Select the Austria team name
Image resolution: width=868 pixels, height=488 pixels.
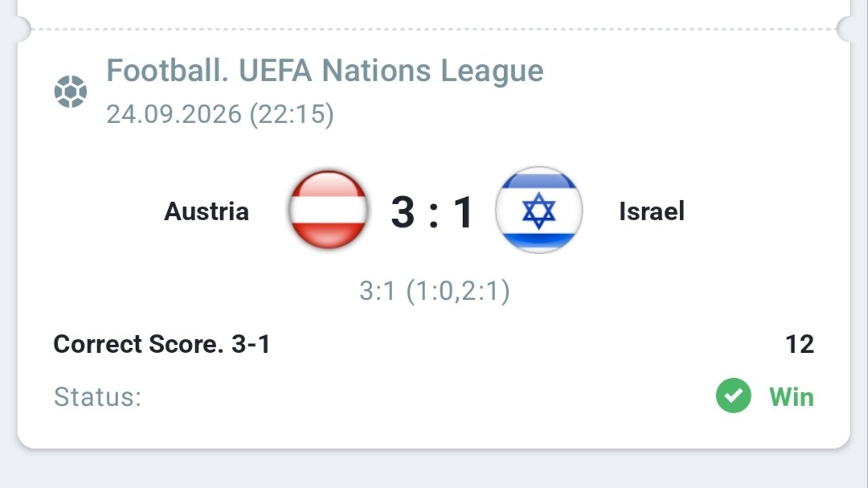[207, 211]
